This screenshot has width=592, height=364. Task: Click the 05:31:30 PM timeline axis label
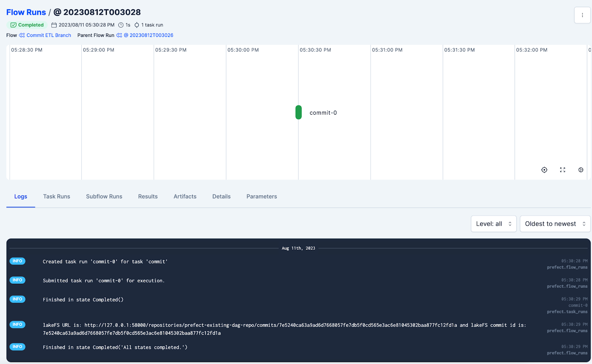(460, 50)
